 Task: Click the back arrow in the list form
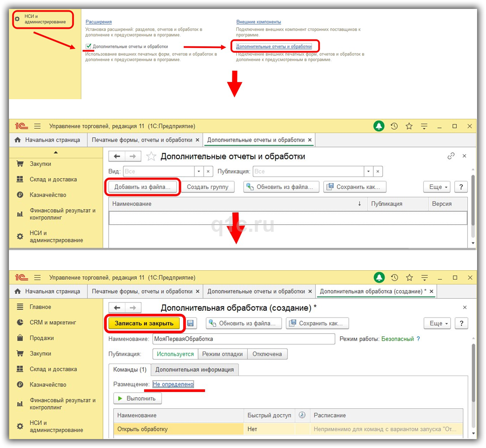pyautogui.click(x=117, y=156)
